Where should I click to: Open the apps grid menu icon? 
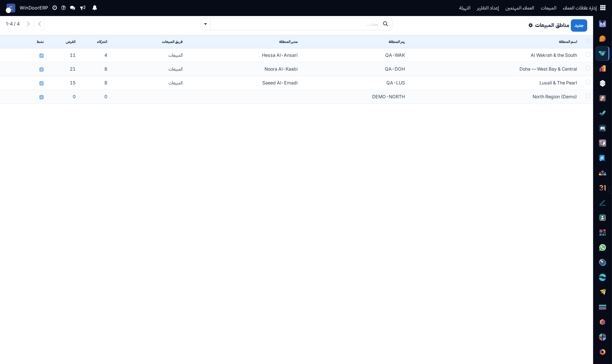coord(603,8)
